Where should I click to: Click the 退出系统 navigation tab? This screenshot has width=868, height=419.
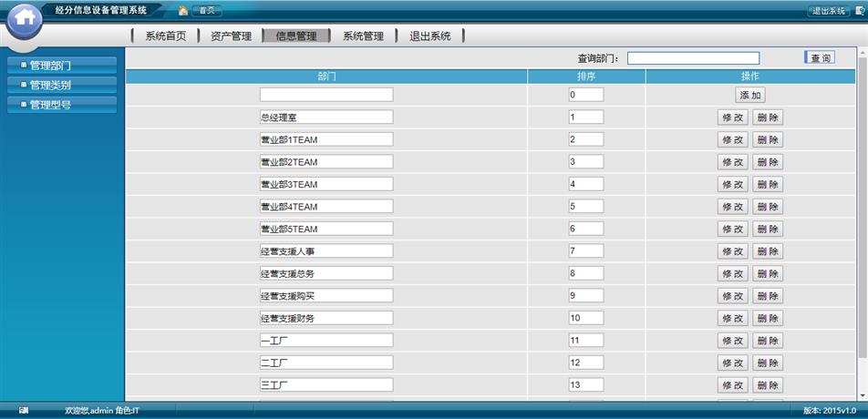[x=430, y=36]
